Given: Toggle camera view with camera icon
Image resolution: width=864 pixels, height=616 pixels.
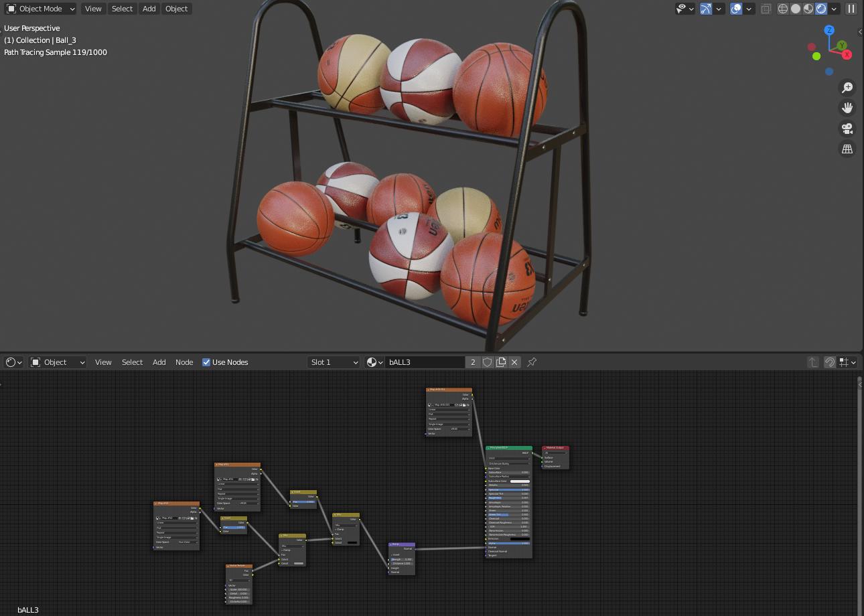Looking at the screenshot, I should pos(847,129).
